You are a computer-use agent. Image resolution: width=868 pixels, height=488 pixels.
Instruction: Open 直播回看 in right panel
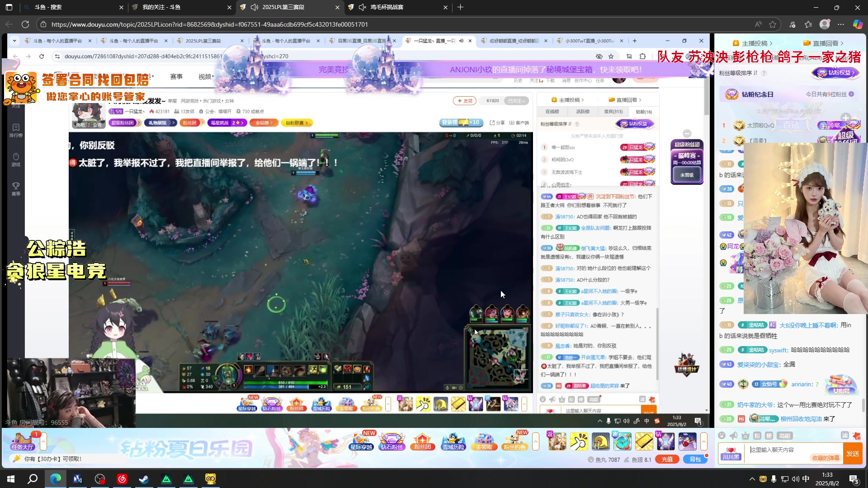point(823,43)
